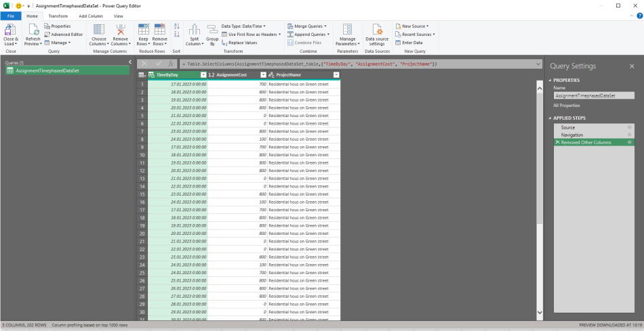
Task: Switch to the Add Column tab
Action: 91,16
